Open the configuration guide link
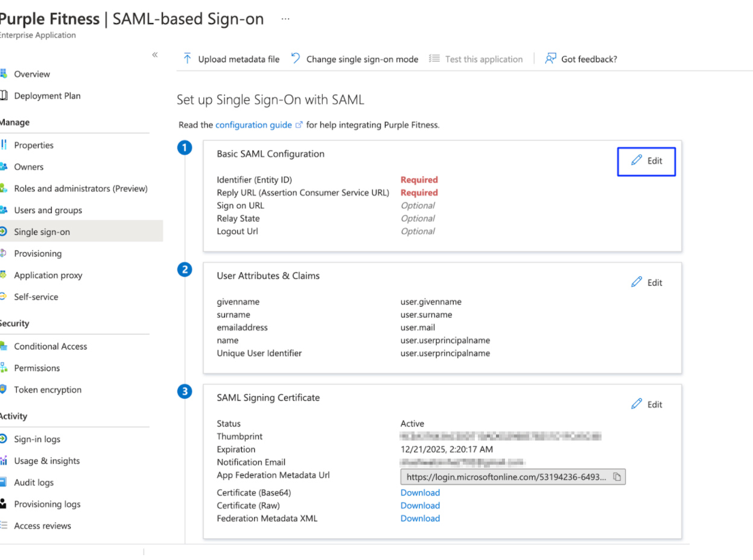 coord(254,125)
